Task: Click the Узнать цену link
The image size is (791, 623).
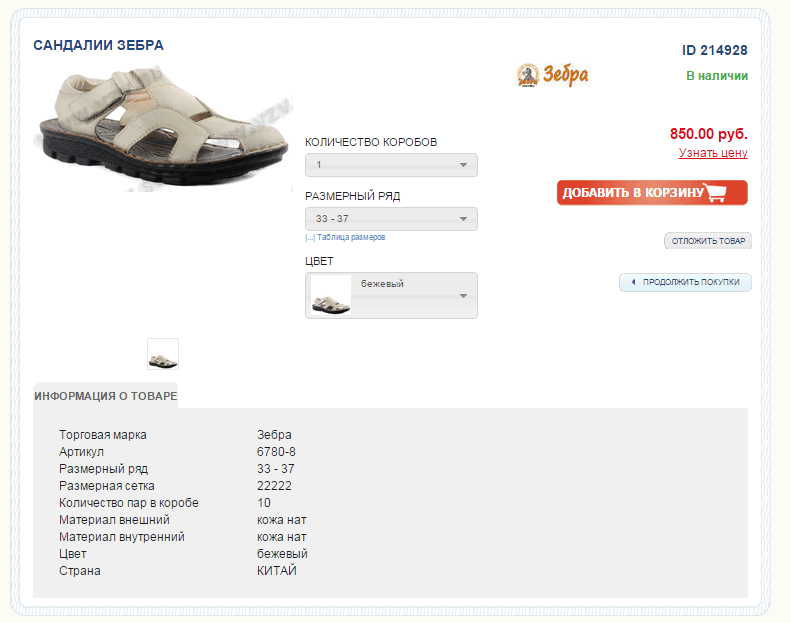Action: [x=712, y=153]
